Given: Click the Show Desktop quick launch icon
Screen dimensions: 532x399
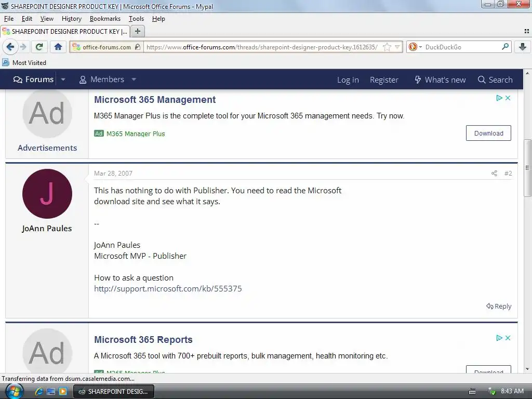Looking at the screenshot, I should (x=51, y=392).
